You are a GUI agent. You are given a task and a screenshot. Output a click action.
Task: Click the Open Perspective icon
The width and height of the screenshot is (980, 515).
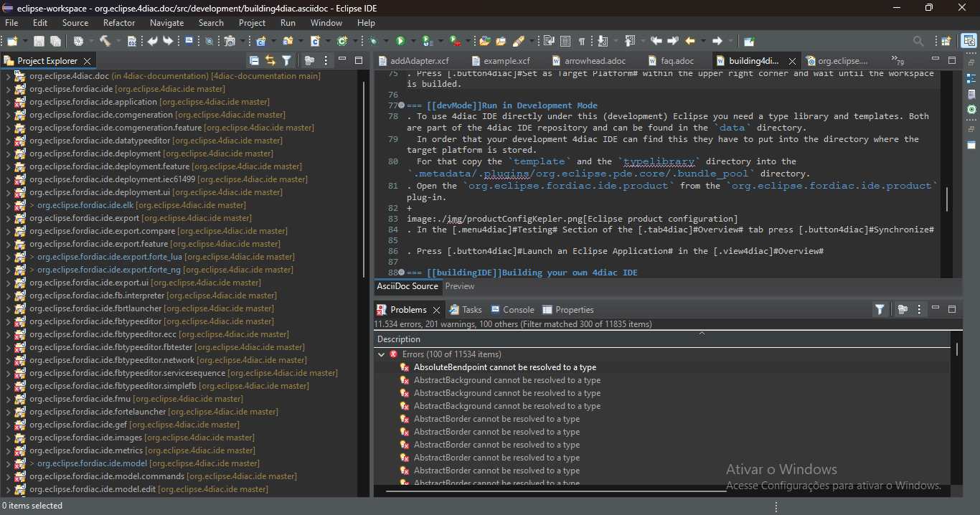click(x=946, y=42)
